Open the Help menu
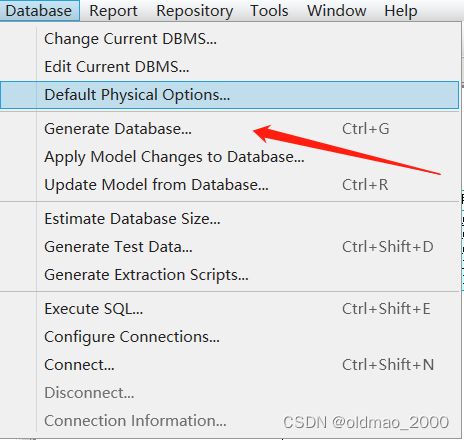Viewport: 464px width, 440px height. click(x=401, y=11)
